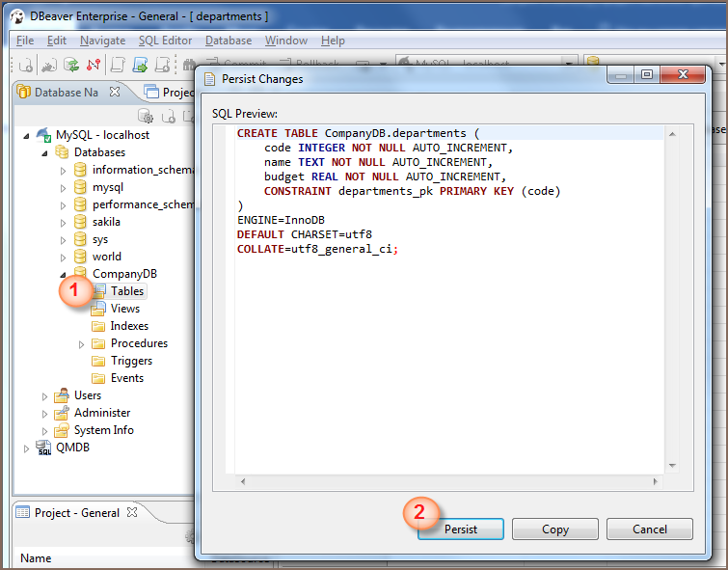The image size is (728, 570).
Task: Open the Database menu
Action: point(229,41)
